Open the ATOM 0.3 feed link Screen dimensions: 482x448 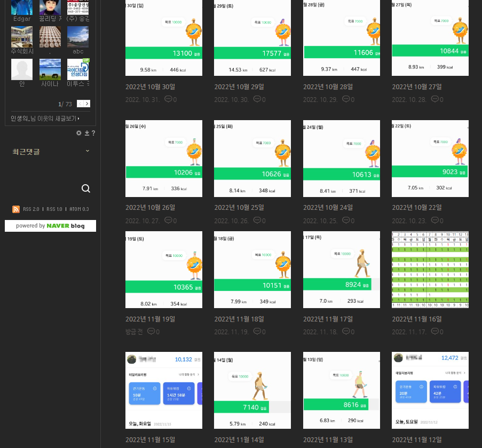click(x=79, y=209)
